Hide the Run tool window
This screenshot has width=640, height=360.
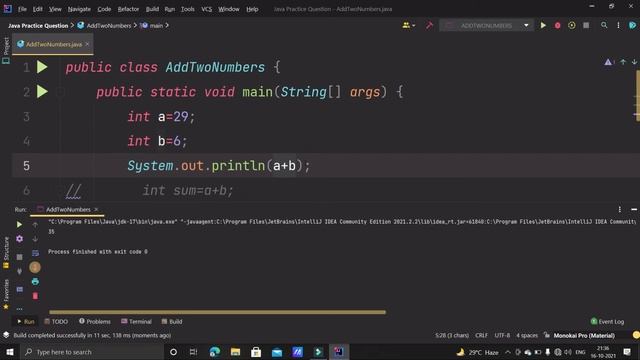pyautogui.click(x=633, y=209)
